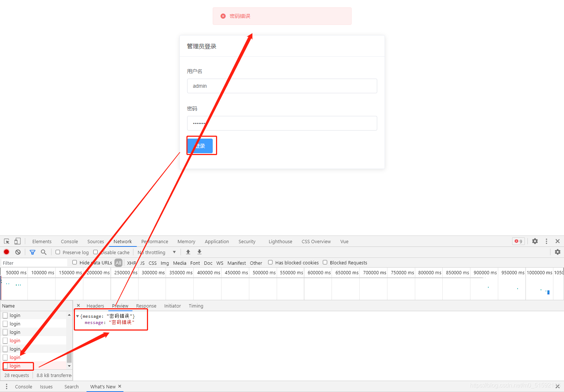Clear the network log

tap(18, 252)
